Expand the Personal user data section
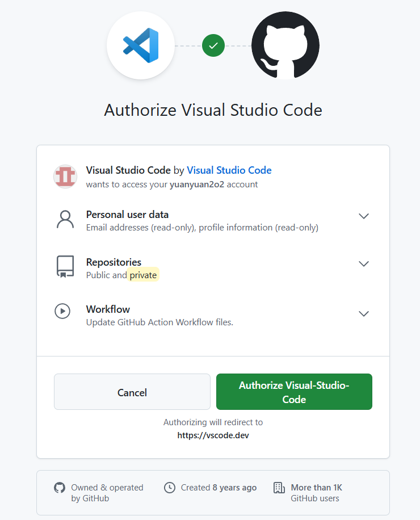The image size is (420, 520). point(363,216)
